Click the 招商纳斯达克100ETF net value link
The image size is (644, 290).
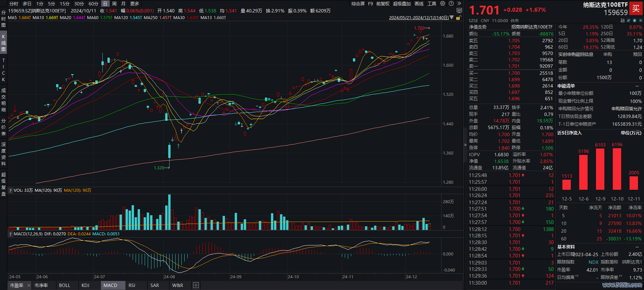[532, 27]
